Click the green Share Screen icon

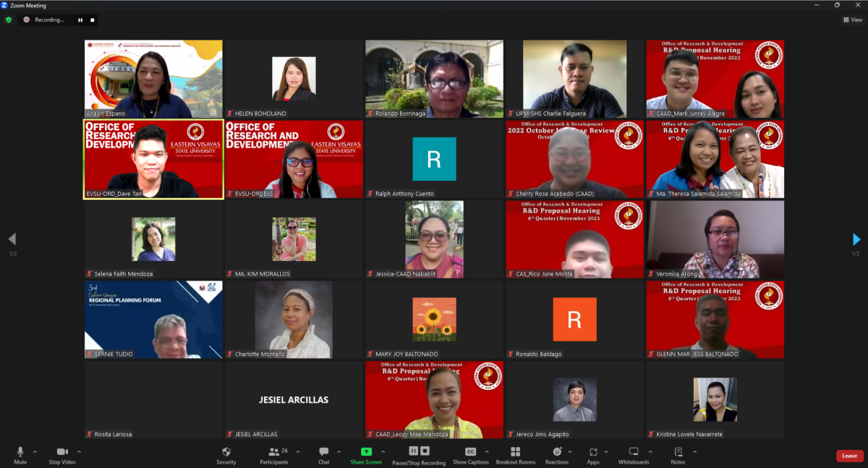click(x=366, y=452)
